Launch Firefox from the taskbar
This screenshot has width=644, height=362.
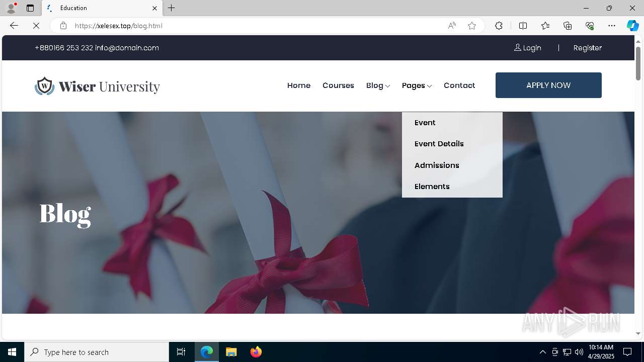[x=256, y=352]
